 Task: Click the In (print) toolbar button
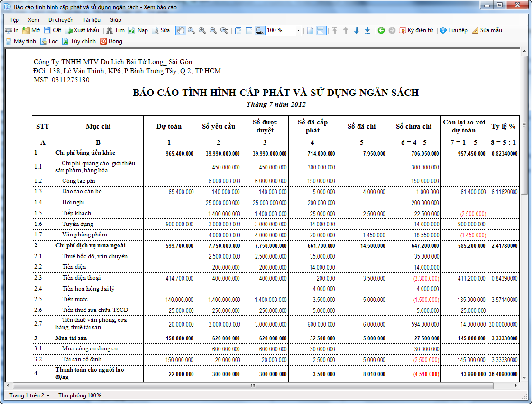pos(12,30)
